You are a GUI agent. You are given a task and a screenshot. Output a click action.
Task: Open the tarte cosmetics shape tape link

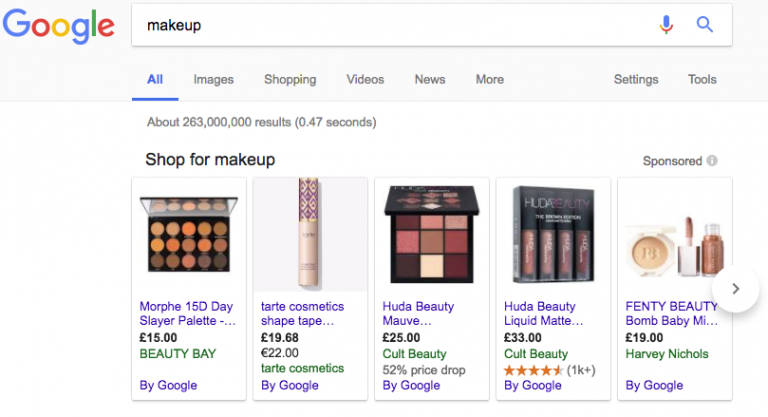[302, 313]
